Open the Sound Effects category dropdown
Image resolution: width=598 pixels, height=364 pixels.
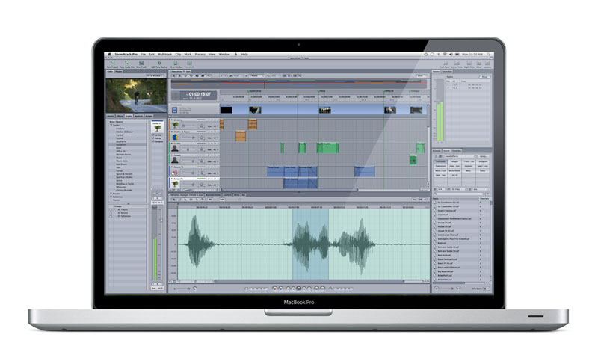[460, 155]
